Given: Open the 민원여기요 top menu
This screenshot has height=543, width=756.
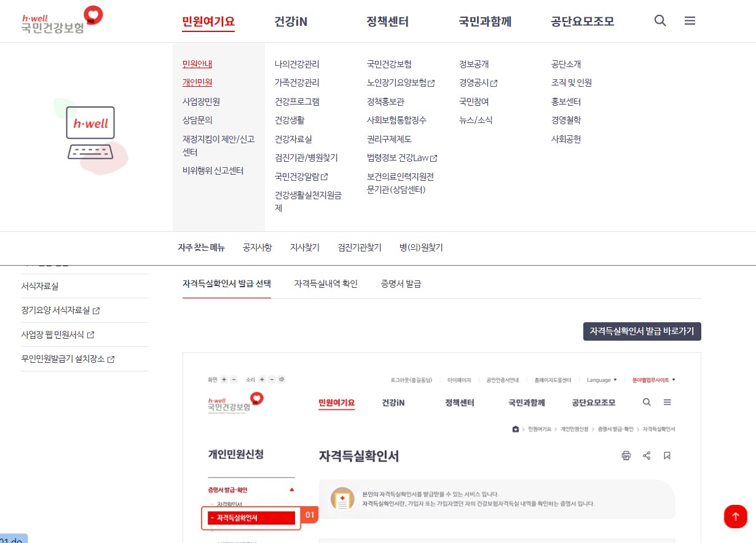Looking at the screenshot, I should (208, 22).
